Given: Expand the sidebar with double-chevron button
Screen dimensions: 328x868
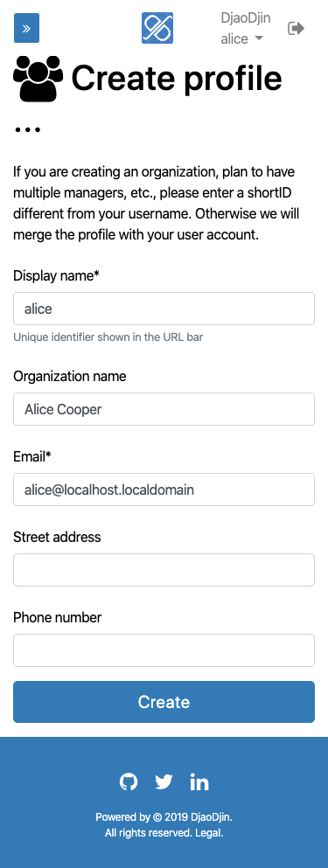Looking at the screenshot, I should click(26, 28).
